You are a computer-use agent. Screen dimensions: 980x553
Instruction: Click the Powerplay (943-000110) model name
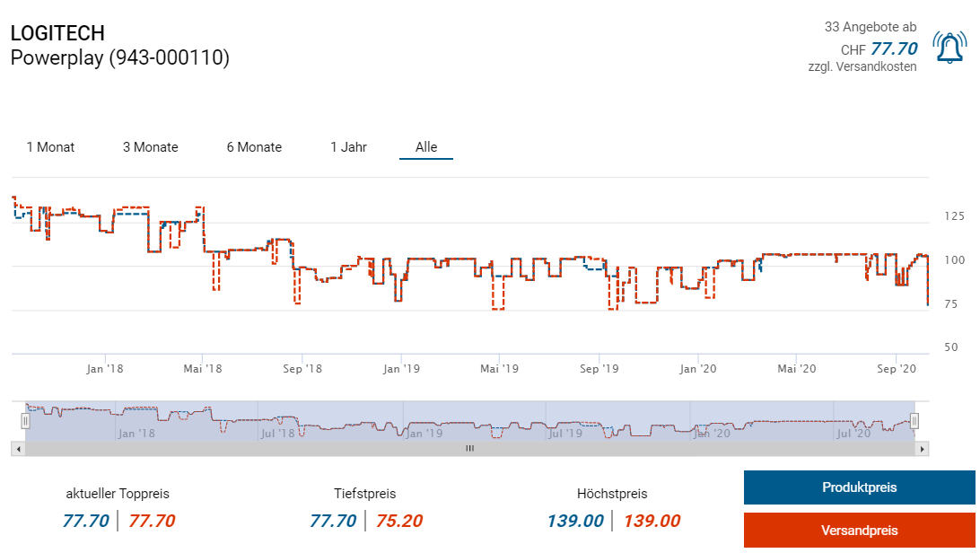[119, 58]
